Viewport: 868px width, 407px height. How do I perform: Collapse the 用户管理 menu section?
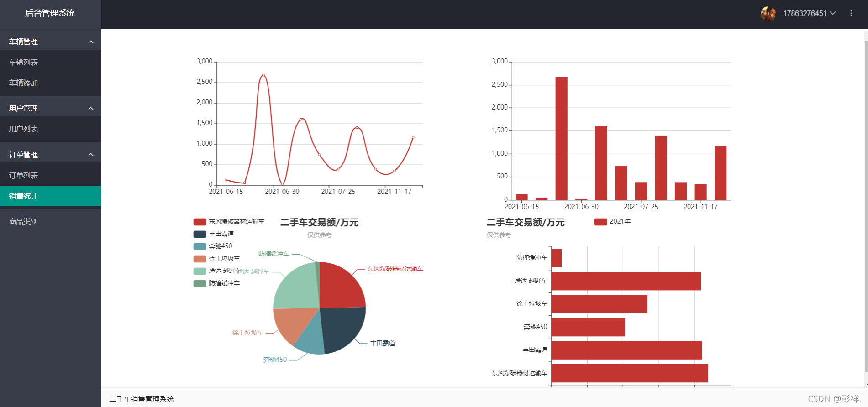(x=51, y=108)
